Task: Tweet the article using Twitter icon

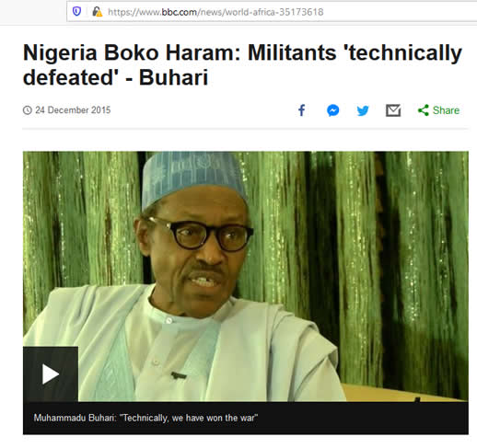Action: (363, 110)
